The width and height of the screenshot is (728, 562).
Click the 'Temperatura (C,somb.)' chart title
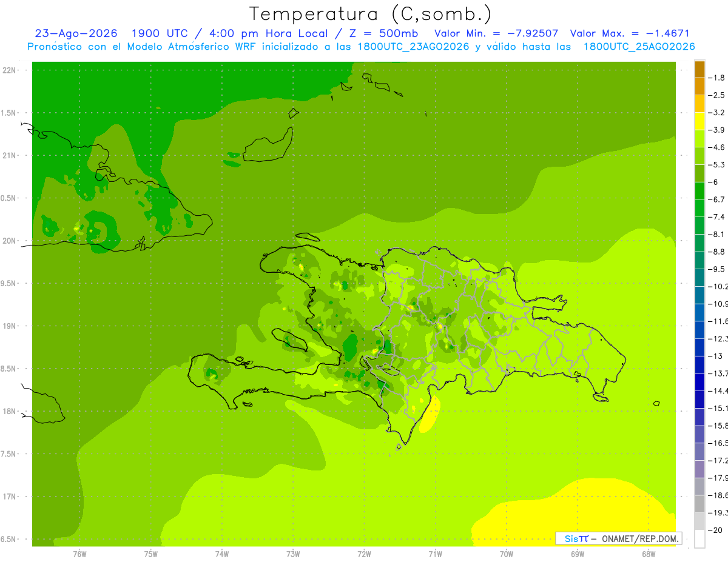370,13
